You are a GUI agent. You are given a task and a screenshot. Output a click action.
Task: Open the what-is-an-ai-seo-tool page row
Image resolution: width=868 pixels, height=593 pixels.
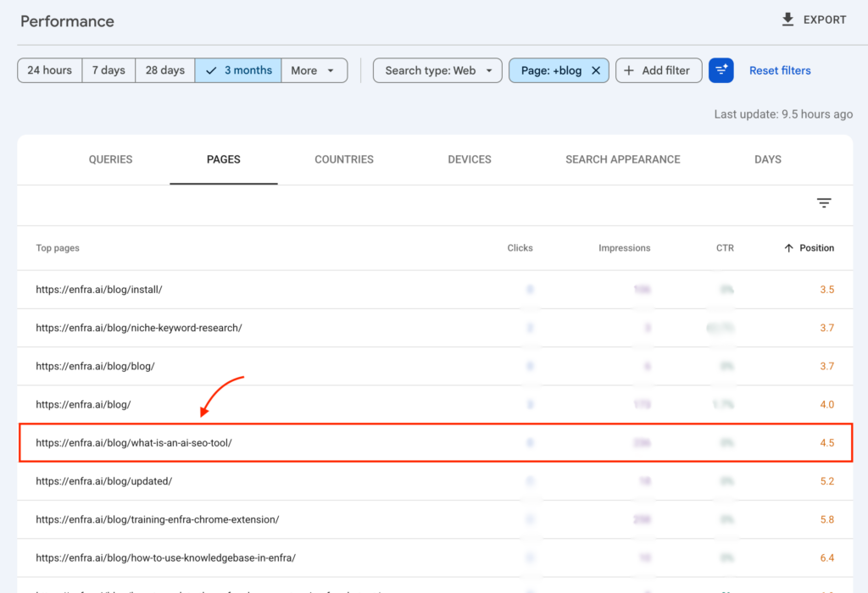(x=435, y=442)
